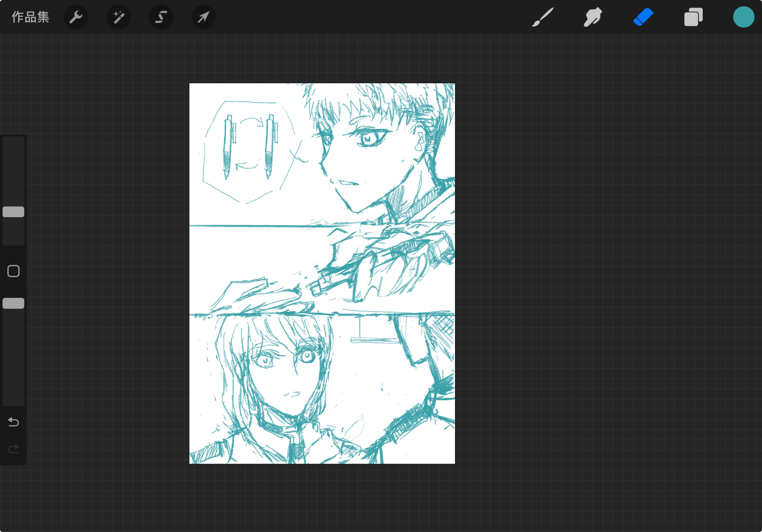Click the brush opacity slider handle
This screenshot has height=532, width=762.
coord(13,303)
